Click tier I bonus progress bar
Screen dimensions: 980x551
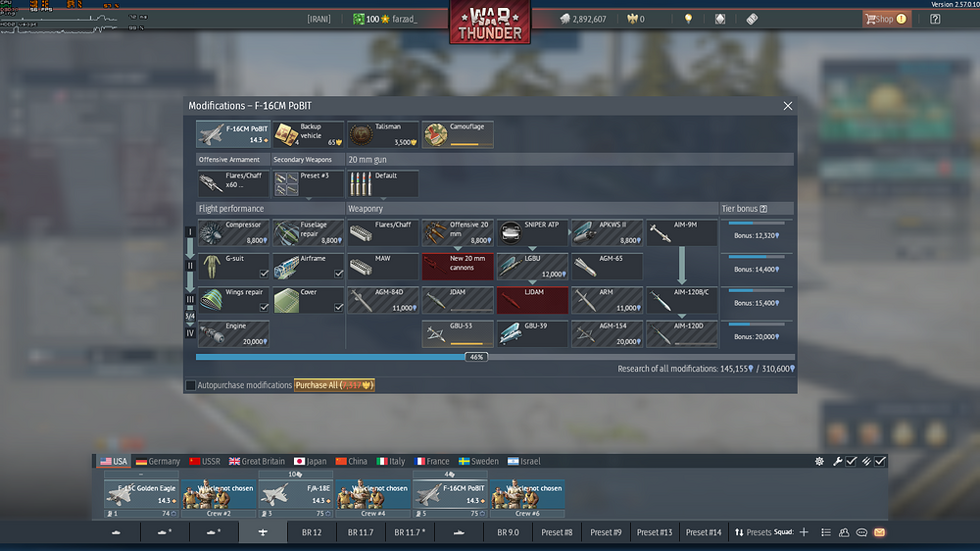coord(757,224)
